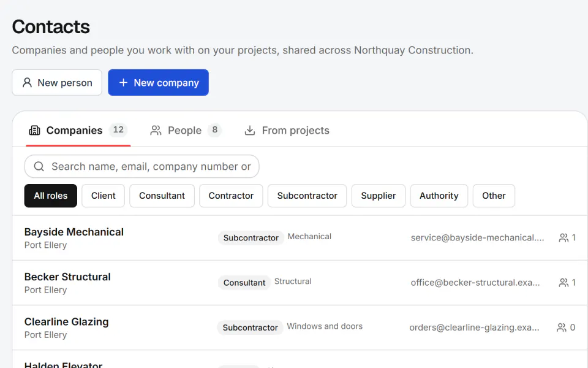Viewport: 588px width, 368px height.
Task: Click the service@bayside-mechanical email
Action: (x=477, y=238)
